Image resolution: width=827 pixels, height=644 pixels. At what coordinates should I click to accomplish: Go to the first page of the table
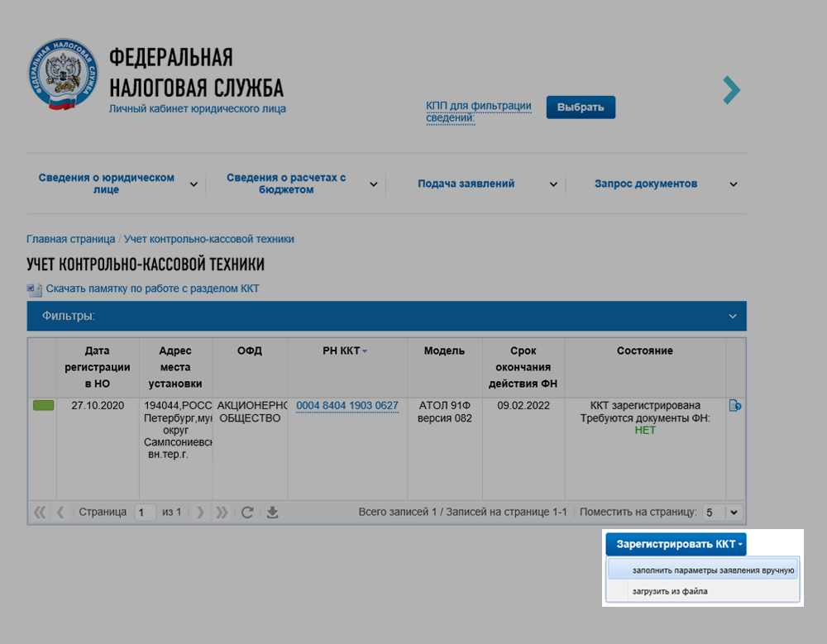pyautogui.click(x=40, y=513)
